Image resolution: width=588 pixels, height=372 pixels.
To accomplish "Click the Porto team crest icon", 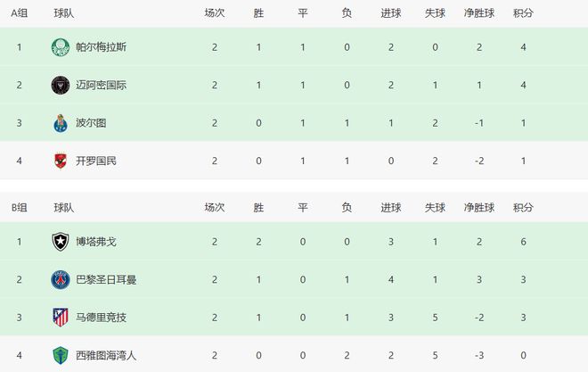I will pyautogui.click(x=60, y=123).
